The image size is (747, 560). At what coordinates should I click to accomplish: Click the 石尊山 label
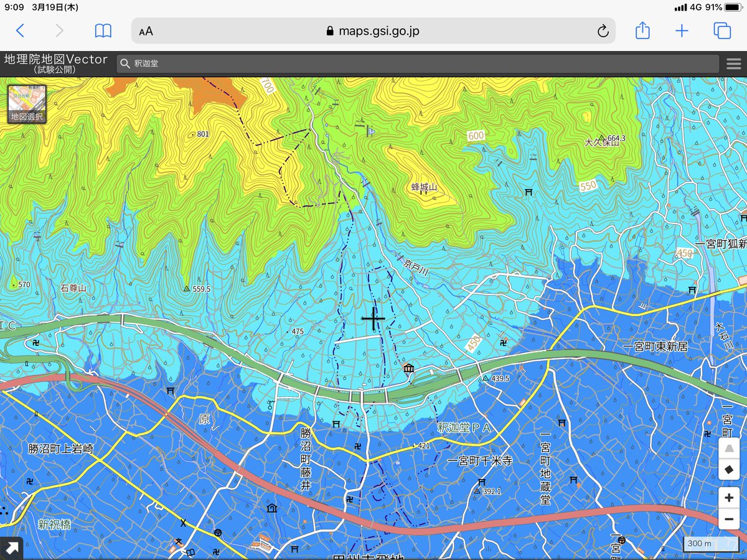pyautogui.click(x=73, y=288)
